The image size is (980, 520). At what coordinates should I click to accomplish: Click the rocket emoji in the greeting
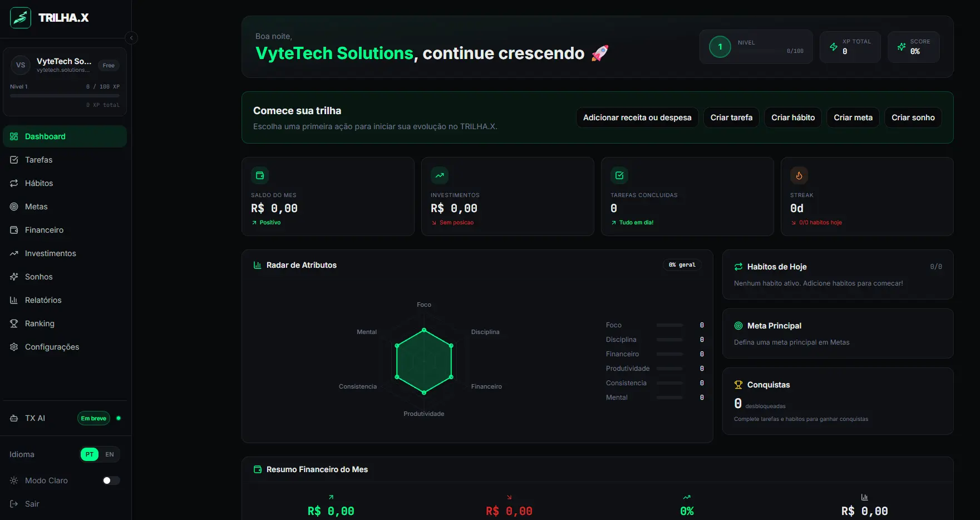tap(600, 53)
